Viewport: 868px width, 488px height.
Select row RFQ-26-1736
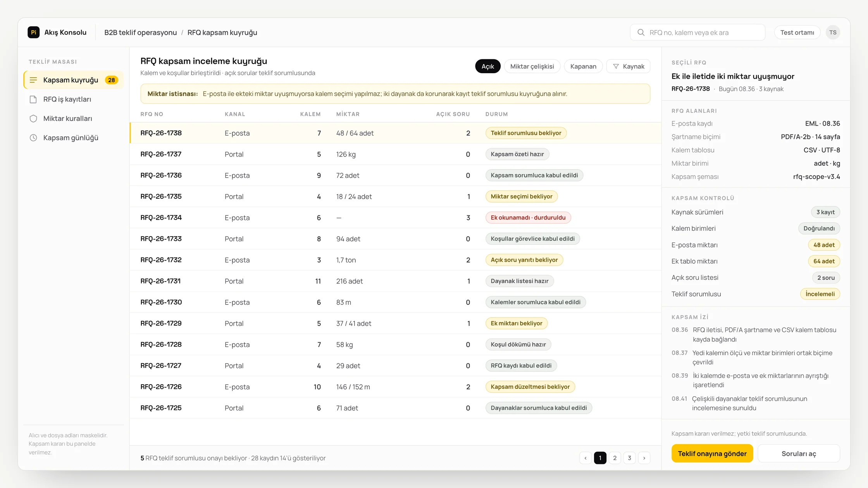(x=395, y=175)
